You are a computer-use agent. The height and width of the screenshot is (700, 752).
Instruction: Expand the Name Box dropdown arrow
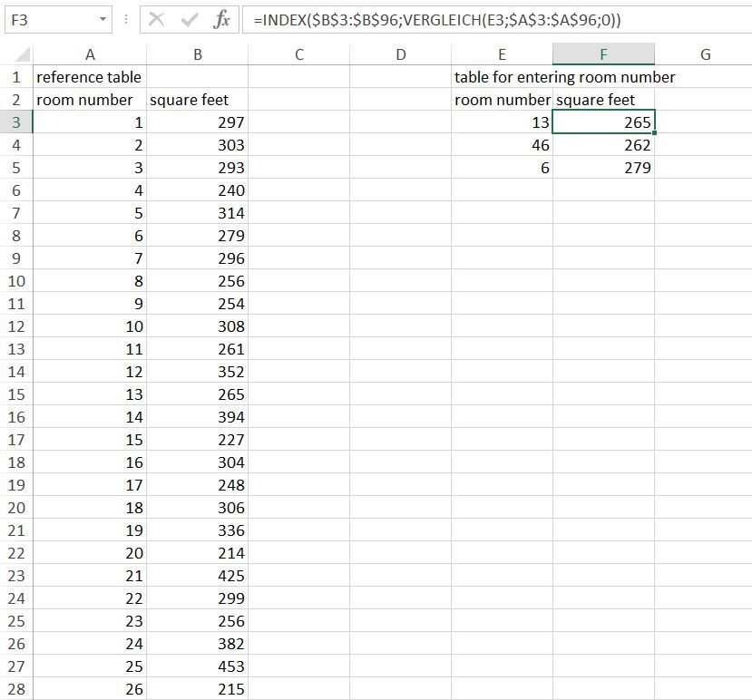coord(103,20)
